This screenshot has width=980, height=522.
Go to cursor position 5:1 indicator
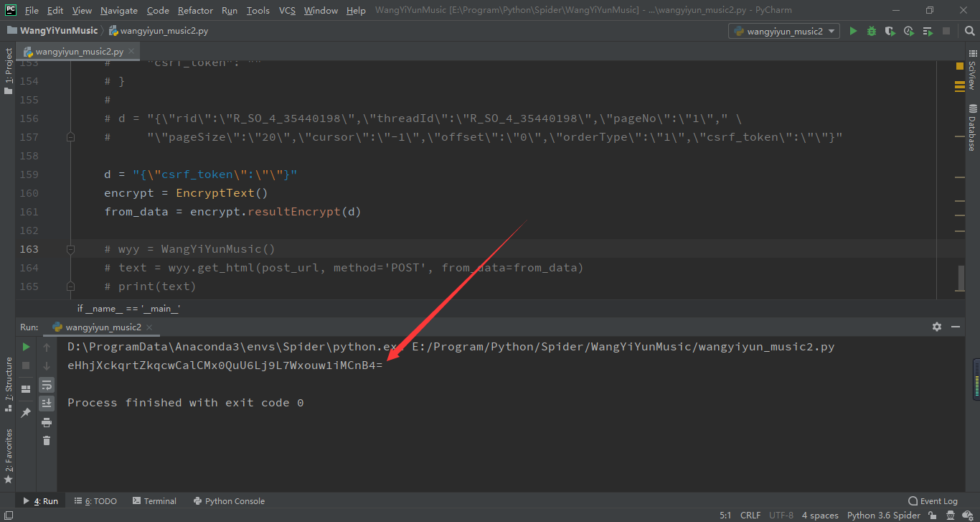tap(725, 516)
